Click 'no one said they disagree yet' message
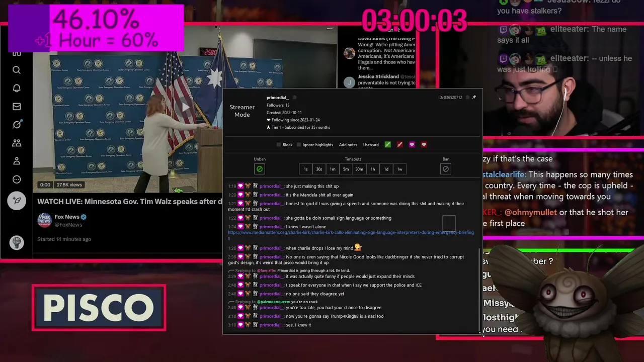The height and width of the screenshot is (362, 644). 315,294
